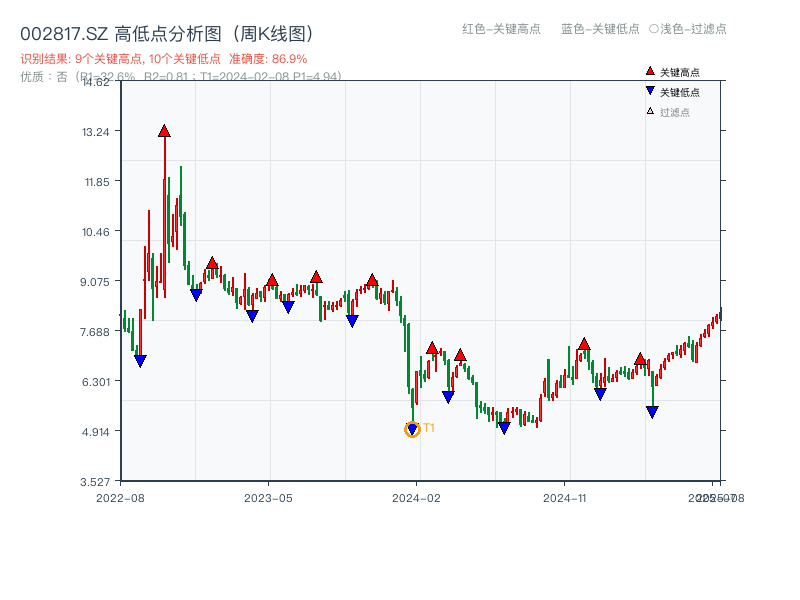Click a red high-point marker above 2023-05
This screenshot has height=600, width=800.
coord(270,278)
